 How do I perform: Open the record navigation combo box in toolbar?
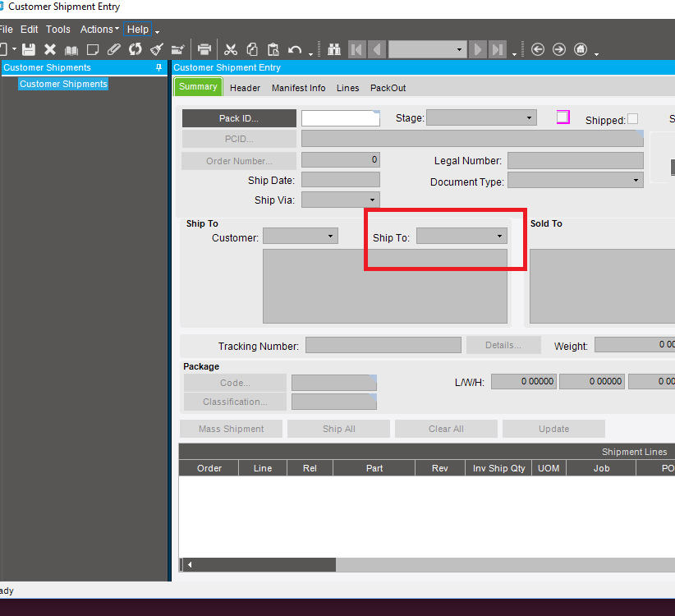click(427, 49)
